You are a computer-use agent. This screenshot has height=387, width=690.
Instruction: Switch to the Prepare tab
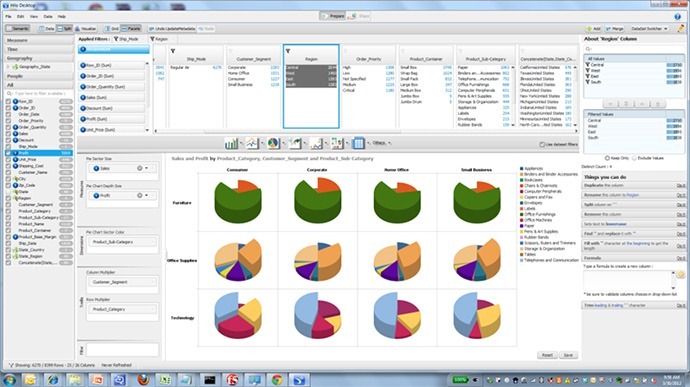pos(333,16)
